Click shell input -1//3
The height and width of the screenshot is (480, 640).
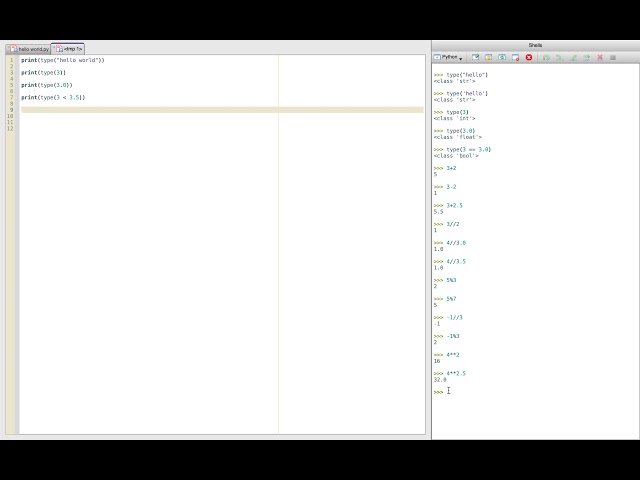tap(454, 318)
